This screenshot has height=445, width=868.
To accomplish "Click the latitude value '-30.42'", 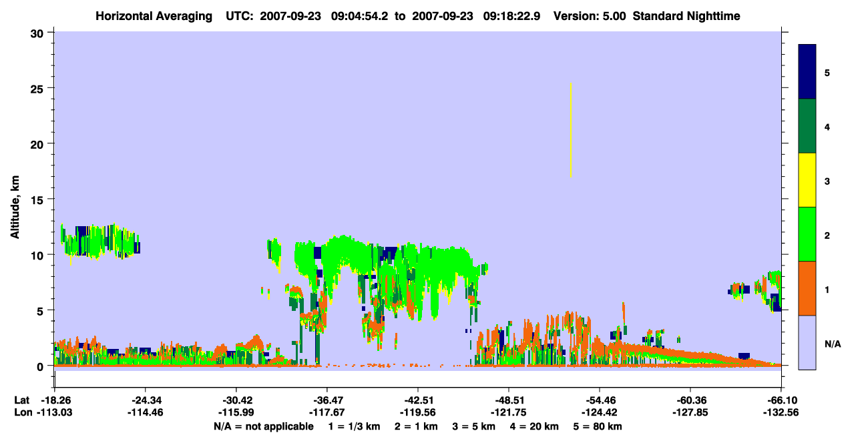I will coord(236,400).
